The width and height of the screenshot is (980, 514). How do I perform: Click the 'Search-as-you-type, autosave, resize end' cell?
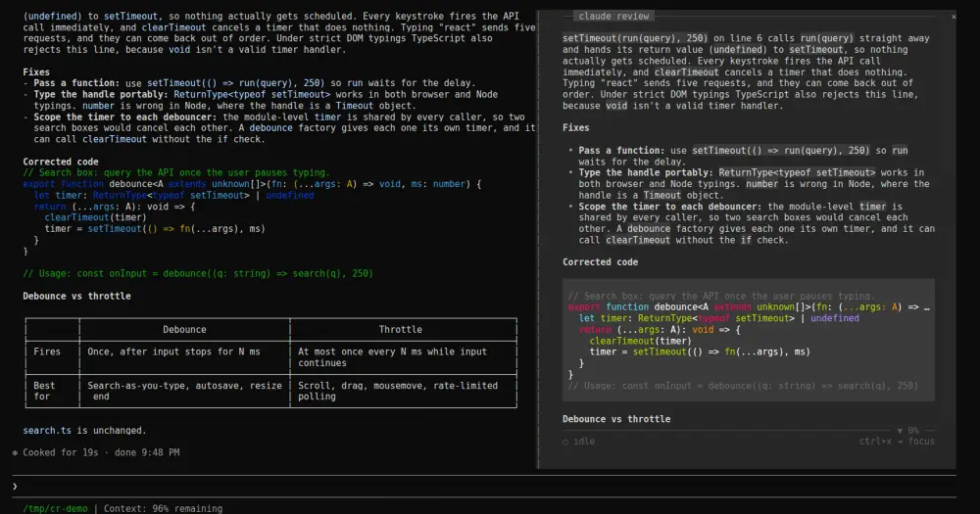point(184,391)
